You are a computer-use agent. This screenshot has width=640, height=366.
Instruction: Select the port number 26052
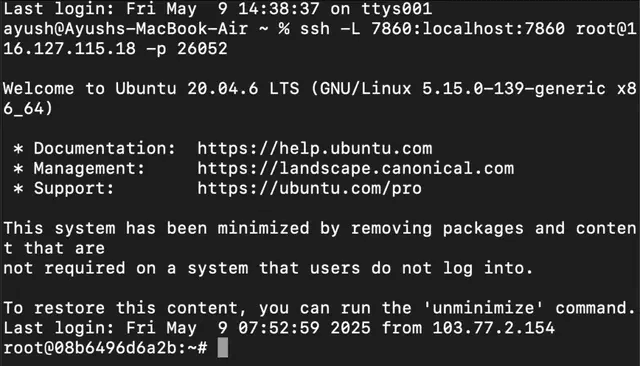[202, 49]
